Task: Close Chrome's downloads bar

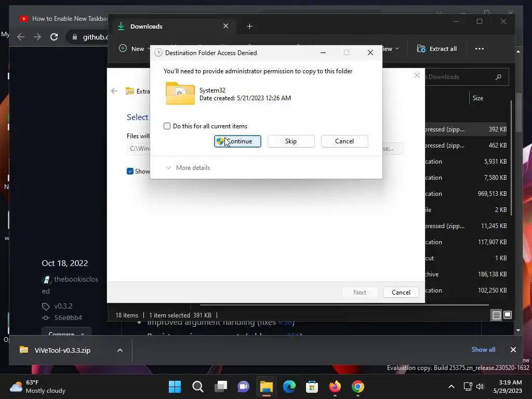Action: pyautogui.click(x=513, y=350)
